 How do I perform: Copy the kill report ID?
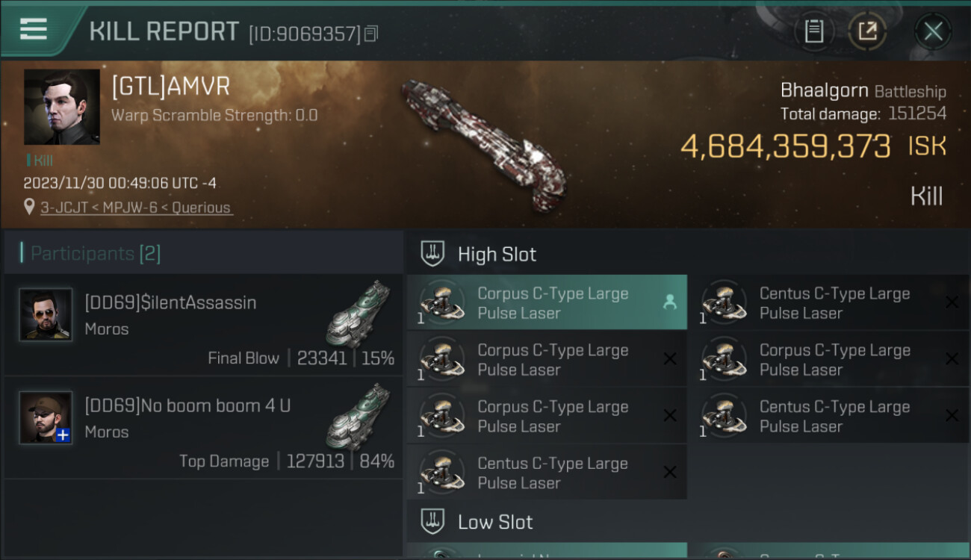[371, 34]
